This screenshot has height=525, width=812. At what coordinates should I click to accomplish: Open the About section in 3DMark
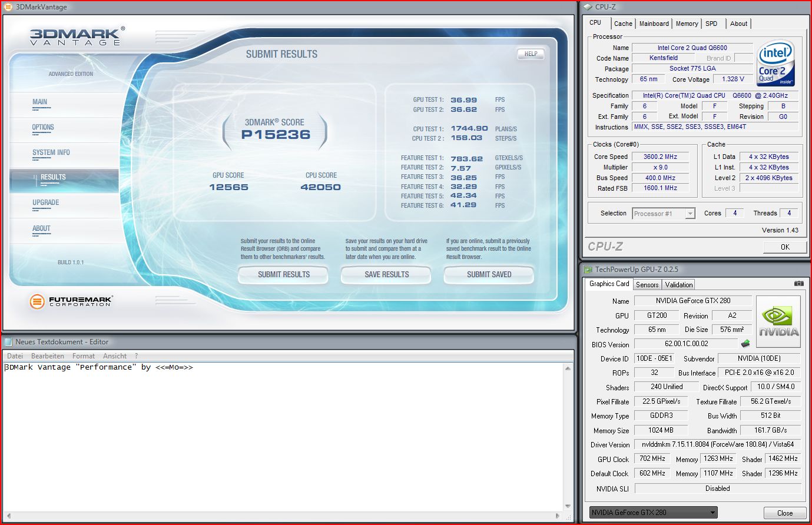tap(41, 228)
